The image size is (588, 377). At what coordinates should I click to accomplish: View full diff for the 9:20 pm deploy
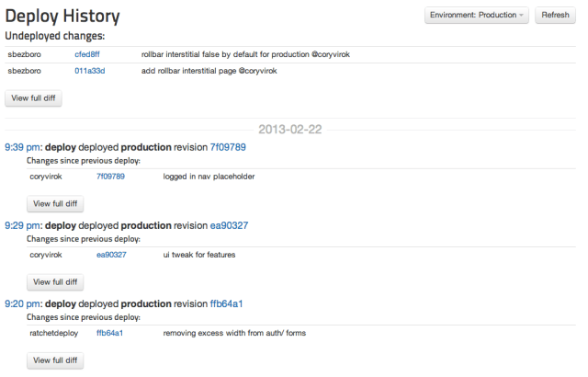point(56,360)
